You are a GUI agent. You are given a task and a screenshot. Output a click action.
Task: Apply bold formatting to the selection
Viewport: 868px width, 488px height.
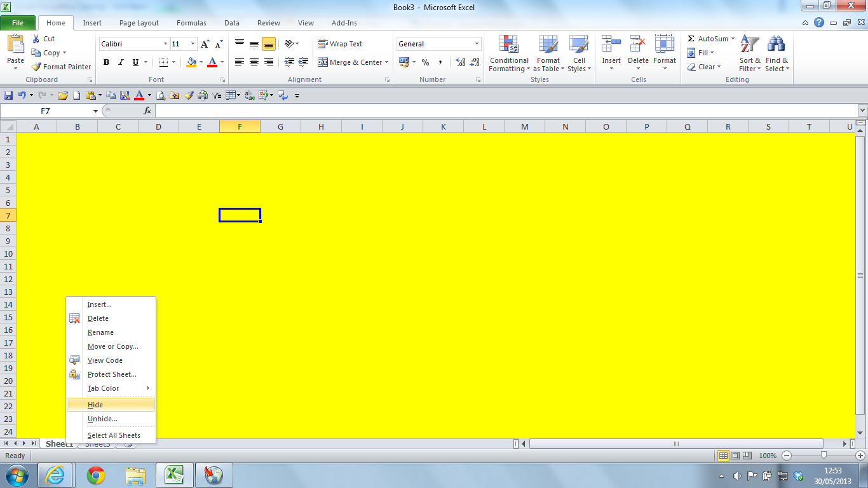(106, 62)
